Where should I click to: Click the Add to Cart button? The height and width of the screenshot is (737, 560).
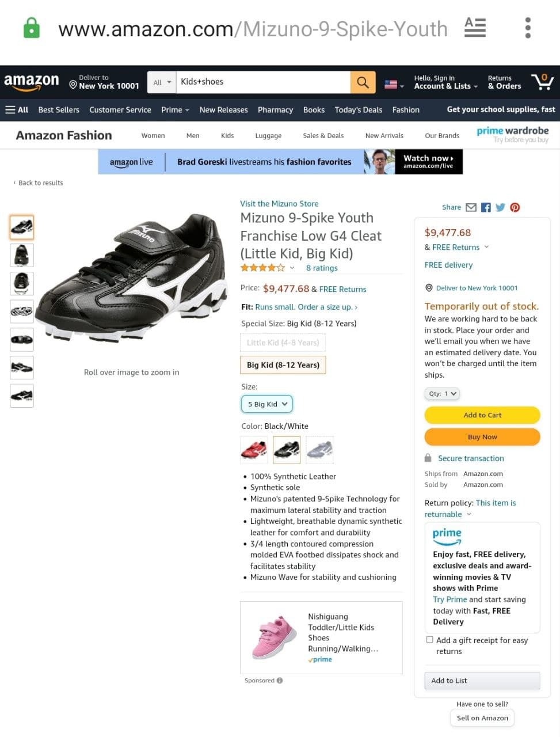(x=482, y=415)
